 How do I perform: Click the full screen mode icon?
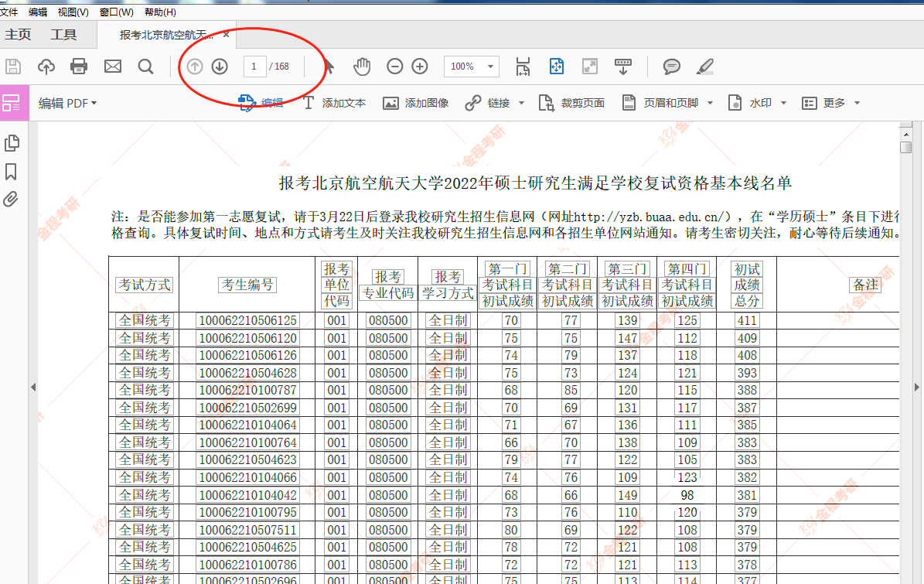coord(590,67)
